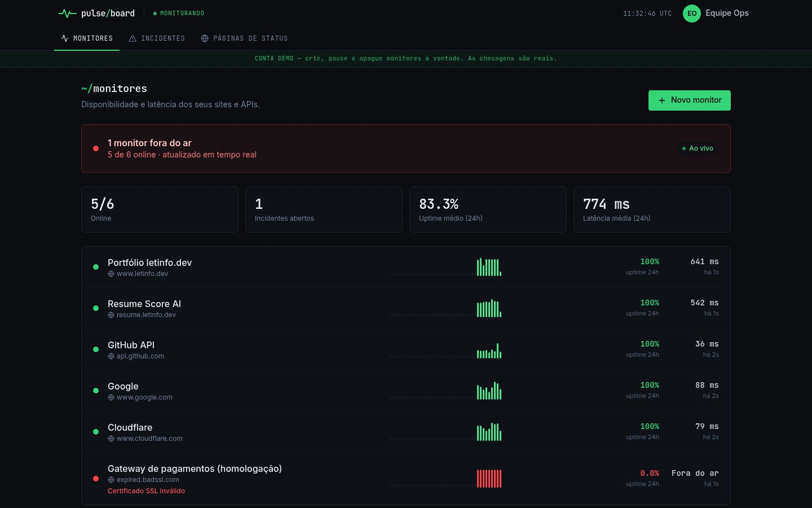Click the globe icon beside expired.badssl.com
The image size is (812, 508).
pos(111,480)
